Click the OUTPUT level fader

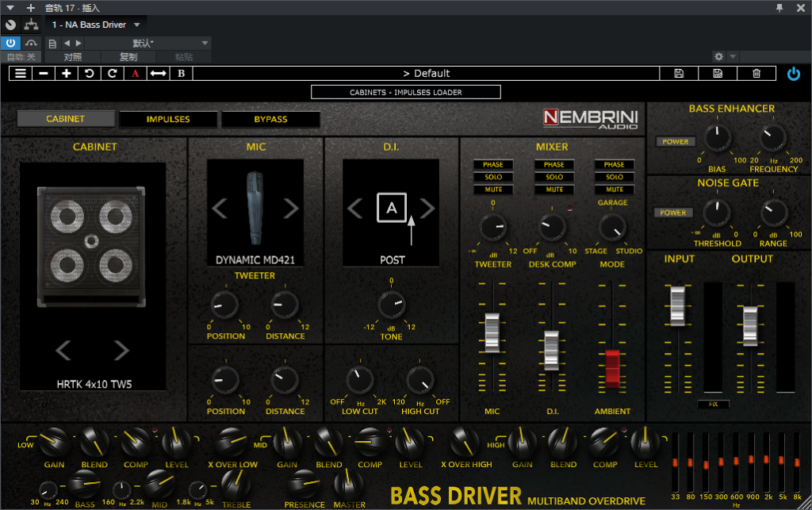click(750, 326)
